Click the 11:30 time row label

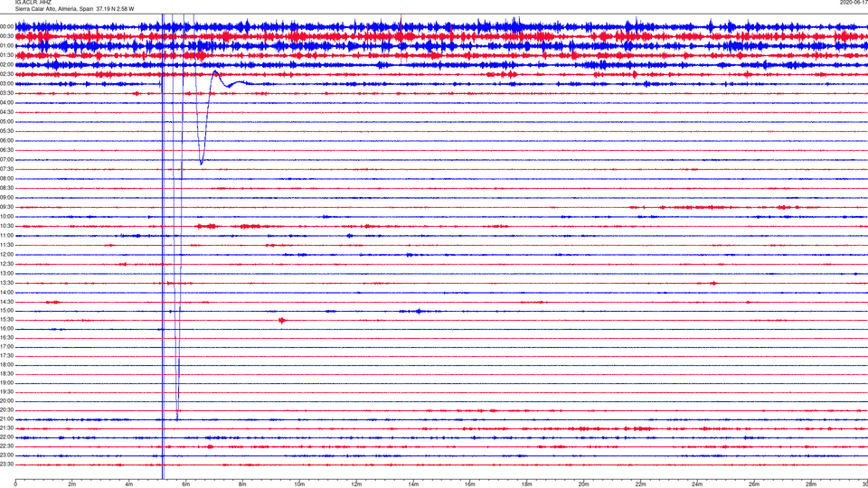click(x=6, y=245)
